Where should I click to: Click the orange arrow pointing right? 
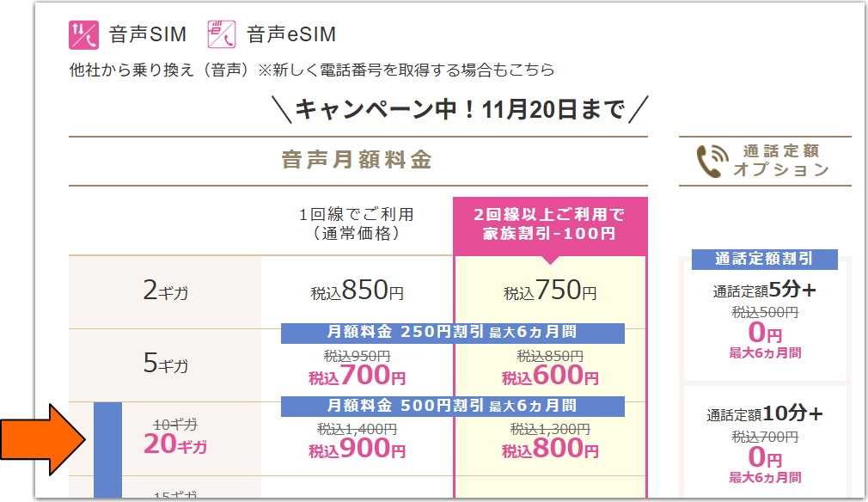point(43,440)
